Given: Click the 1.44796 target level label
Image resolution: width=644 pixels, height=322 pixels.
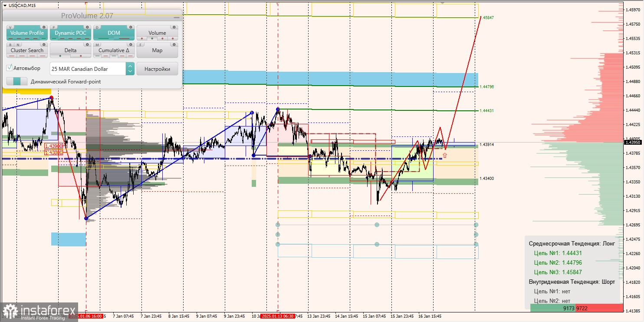Looking at the screenshot, I should (x=488, y=87).
